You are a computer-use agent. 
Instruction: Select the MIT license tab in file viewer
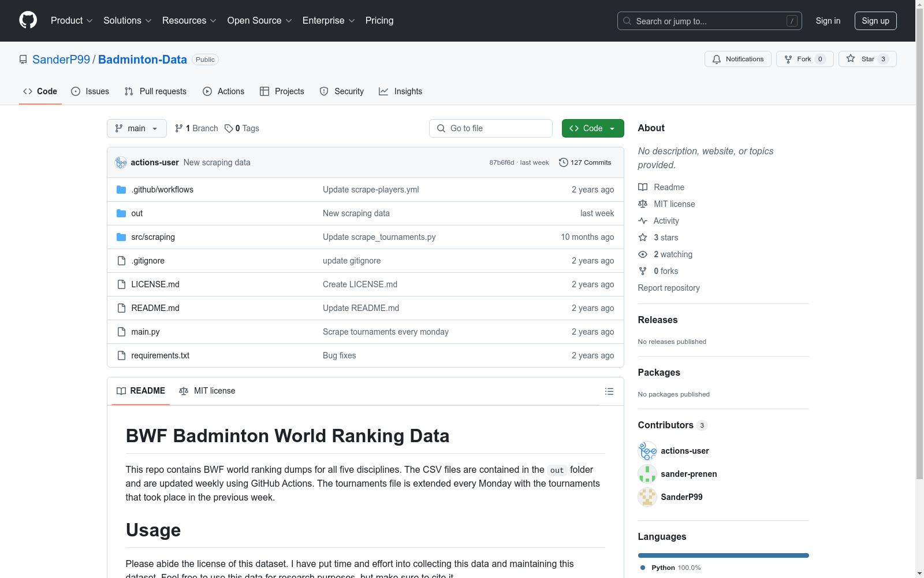pos(207,391)
